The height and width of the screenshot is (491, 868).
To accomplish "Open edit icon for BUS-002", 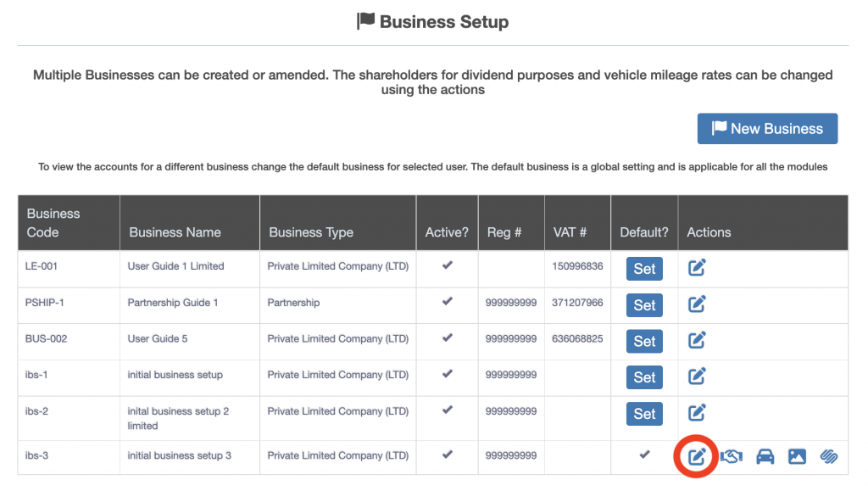I will point(697,341).
